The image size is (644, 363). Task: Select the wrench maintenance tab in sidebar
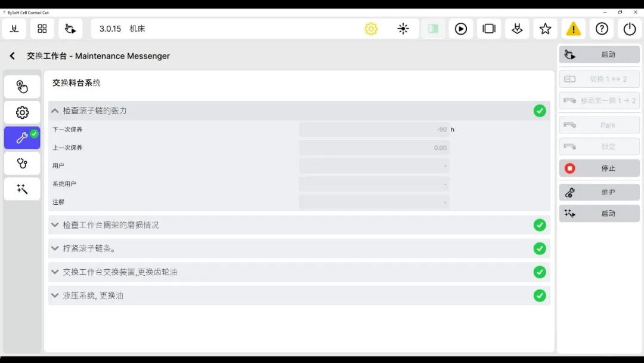(22, 138)
